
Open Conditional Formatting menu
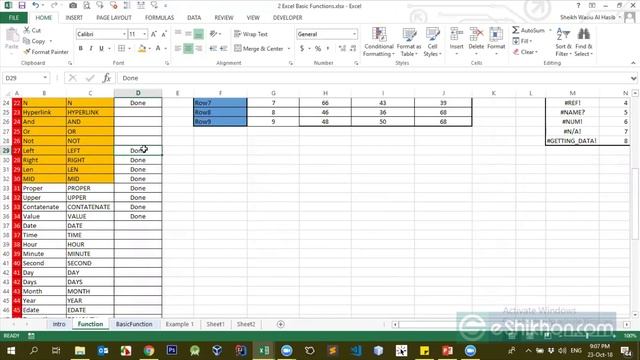379,42
